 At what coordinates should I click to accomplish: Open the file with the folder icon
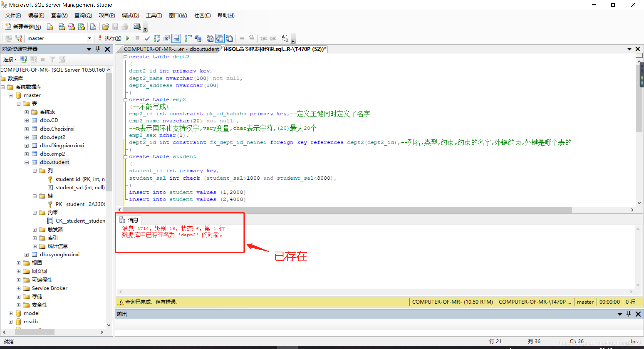pyautogui.click(x=105, y=27)
